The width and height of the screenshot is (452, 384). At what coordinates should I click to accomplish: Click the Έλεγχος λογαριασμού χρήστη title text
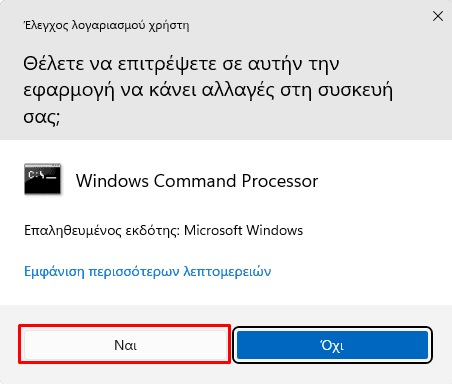106,25
